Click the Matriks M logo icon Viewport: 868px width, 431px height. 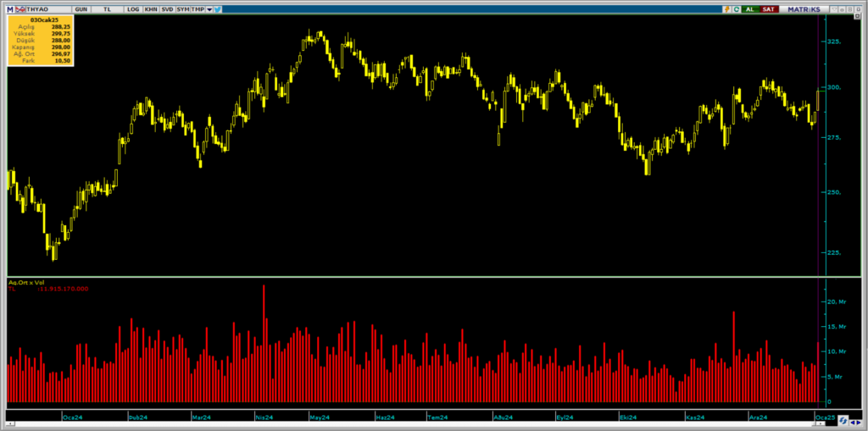[x=11, y=8]
